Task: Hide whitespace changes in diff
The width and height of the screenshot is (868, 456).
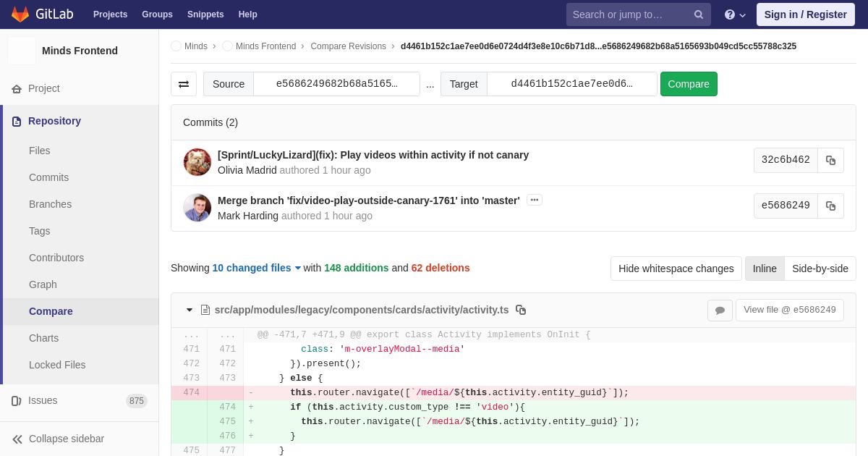Action: 676,269
